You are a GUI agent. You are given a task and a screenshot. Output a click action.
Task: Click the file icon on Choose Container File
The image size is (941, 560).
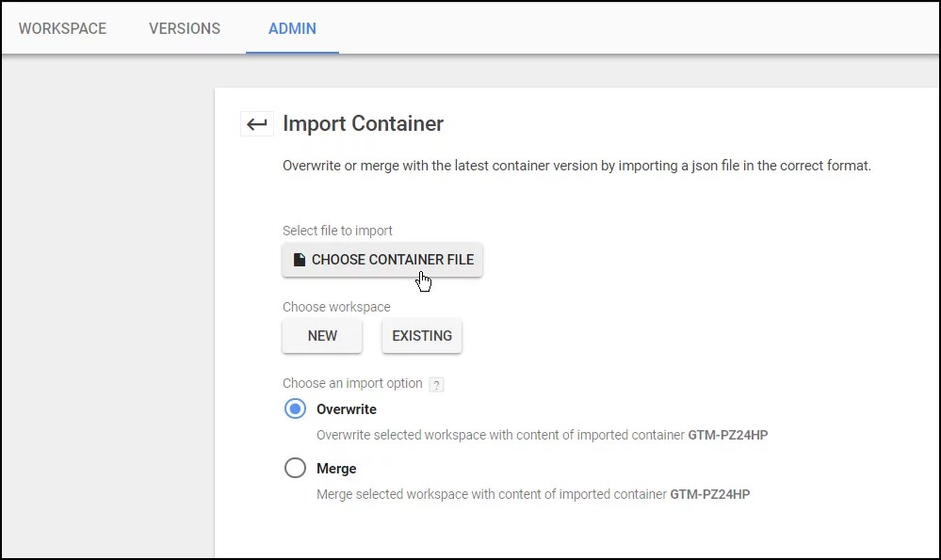(299, 260)
